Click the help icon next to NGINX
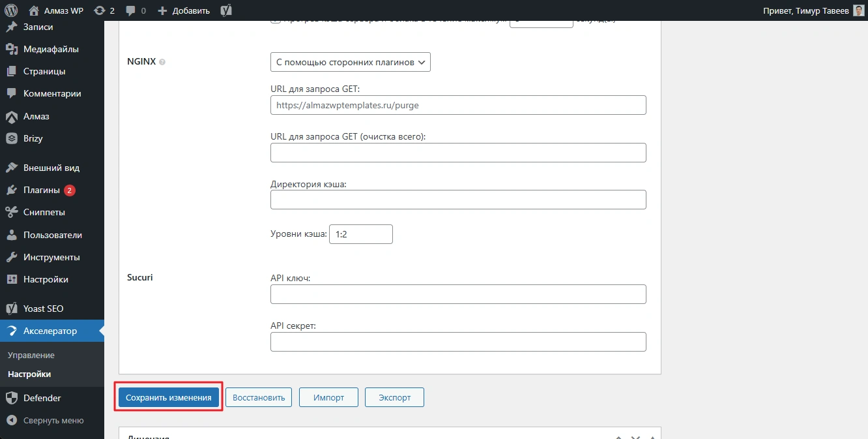 pyautogui.click(x=162, y=62)
